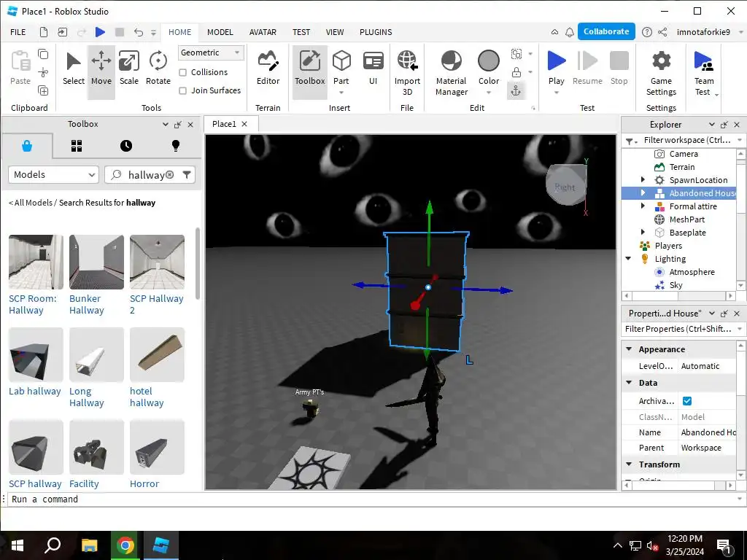Select the Lab hallway thumbnail
The height and width of the screenshot is (560, 747).
tap(36, 354)
